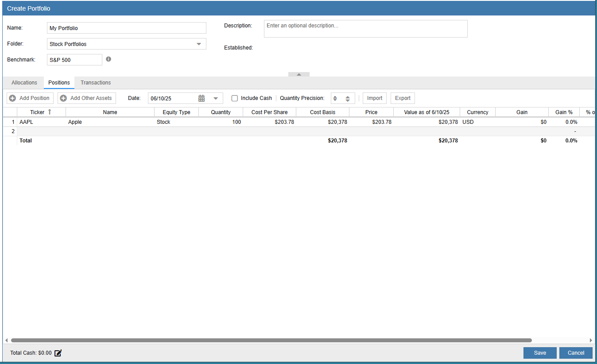Click the Import button
597x364 pixels.
tap(375, 98)
